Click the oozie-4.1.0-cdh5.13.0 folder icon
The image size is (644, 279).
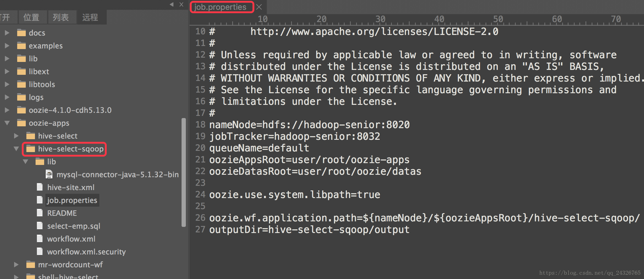coord(21,110)
